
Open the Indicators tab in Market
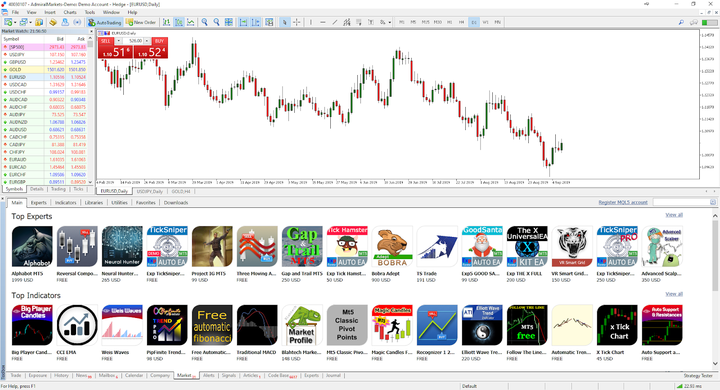pyautogui.click(x=65, y=203)
